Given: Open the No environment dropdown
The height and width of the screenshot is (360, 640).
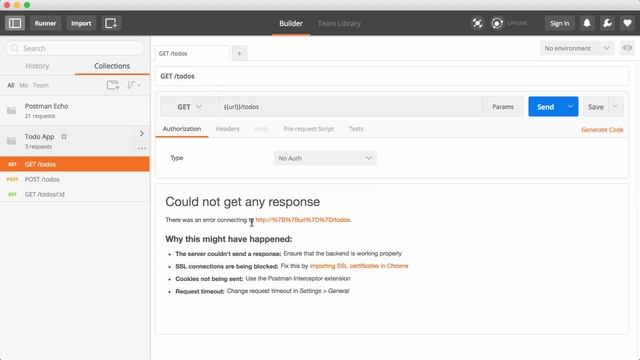Looking at the screenshot, I should coord(577,48).
